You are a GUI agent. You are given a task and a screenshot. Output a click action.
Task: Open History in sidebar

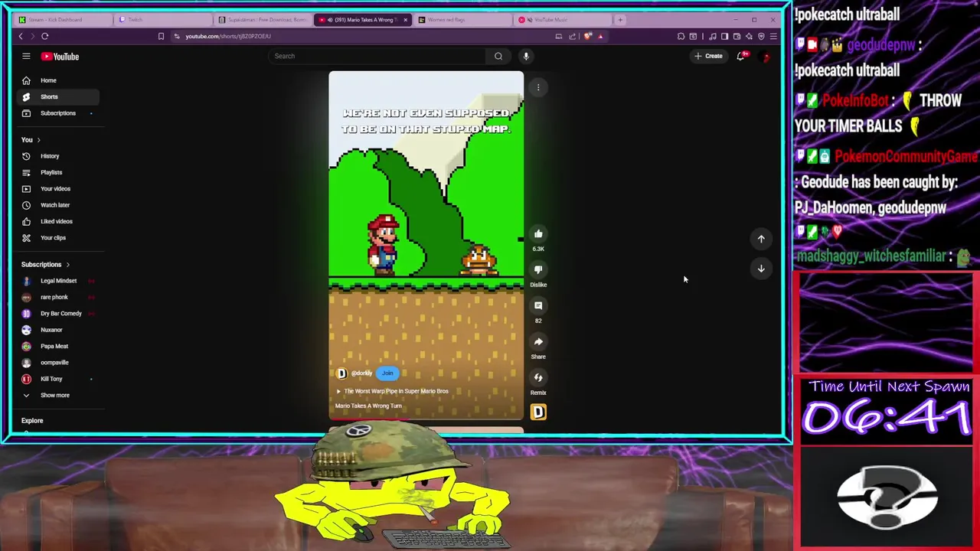57,156
